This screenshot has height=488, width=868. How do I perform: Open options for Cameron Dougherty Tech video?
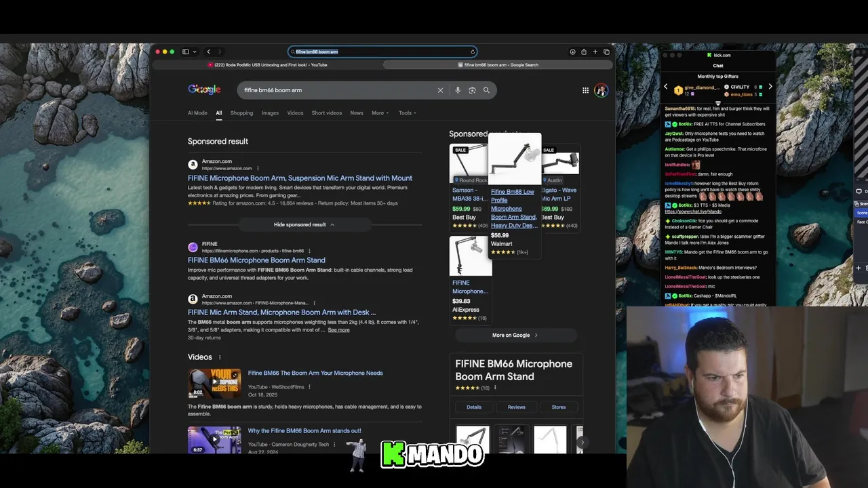pos(334,445)
